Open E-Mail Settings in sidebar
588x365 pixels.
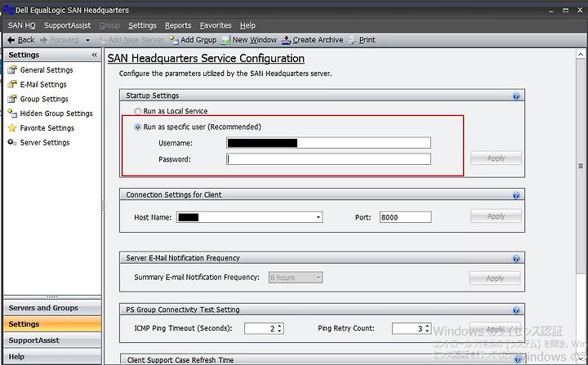[x=43, y=84]
